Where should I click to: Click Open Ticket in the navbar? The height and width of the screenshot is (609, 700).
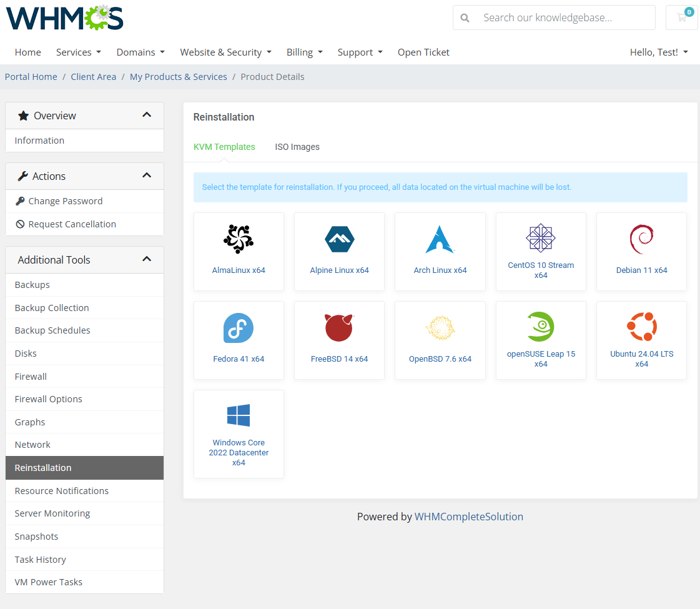click(423, 52)
